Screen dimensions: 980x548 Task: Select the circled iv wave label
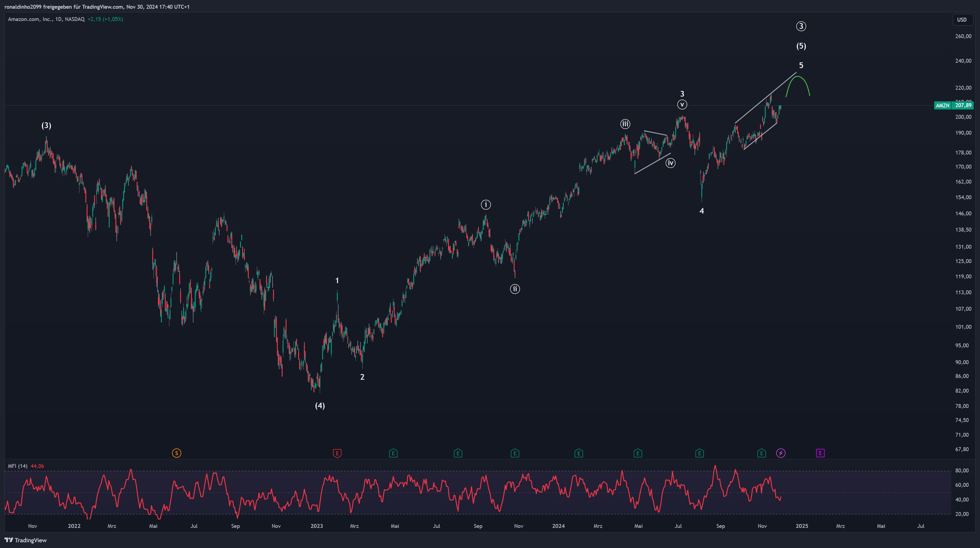(x=670, y=163)
